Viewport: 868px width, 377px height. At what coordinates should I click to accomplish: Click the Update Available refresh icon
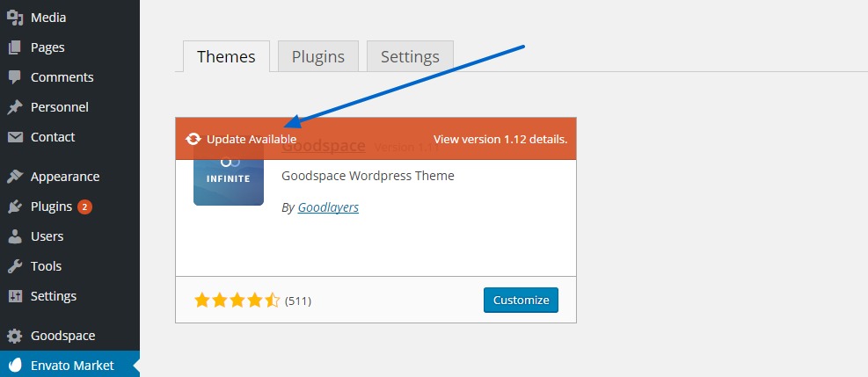coord(193,139)
